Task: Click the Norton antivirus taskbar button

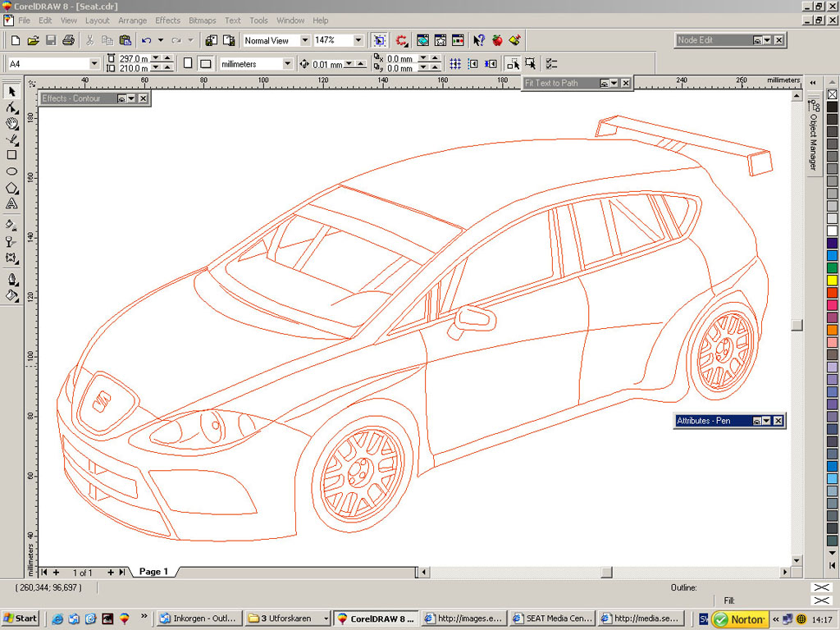Action: pyautogui.click(x=742, y=619)
